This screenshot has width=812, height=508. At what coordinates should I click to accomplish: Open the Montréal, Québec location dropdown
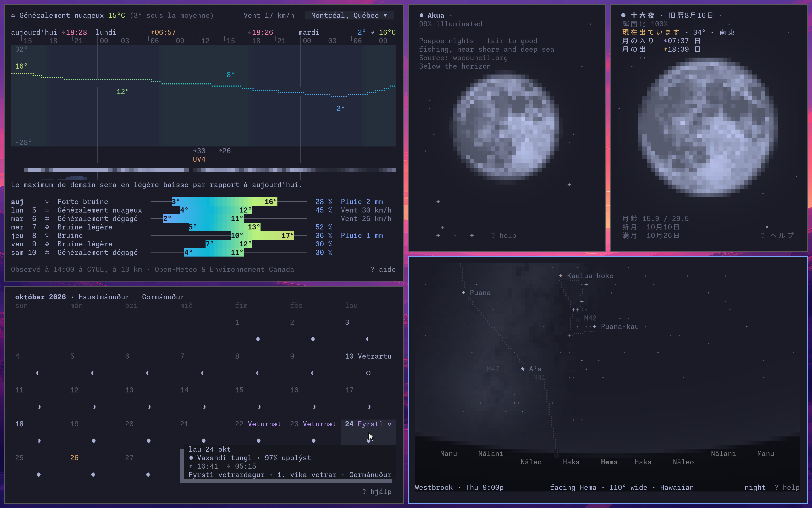click(349, 15)
